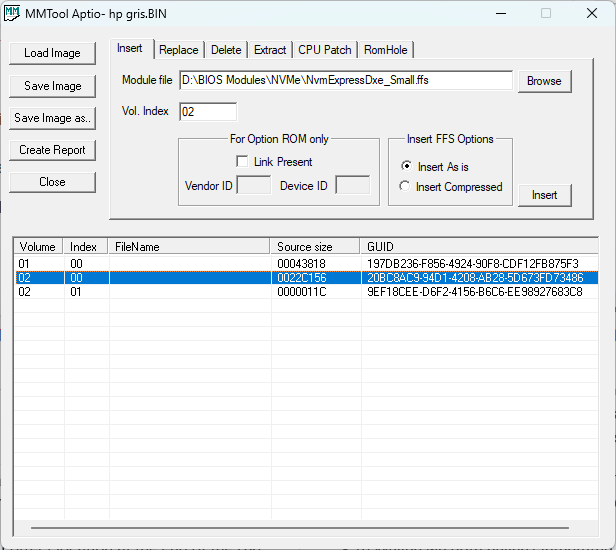
Task: Click Save Image as.. button
Action: [52, 118]
